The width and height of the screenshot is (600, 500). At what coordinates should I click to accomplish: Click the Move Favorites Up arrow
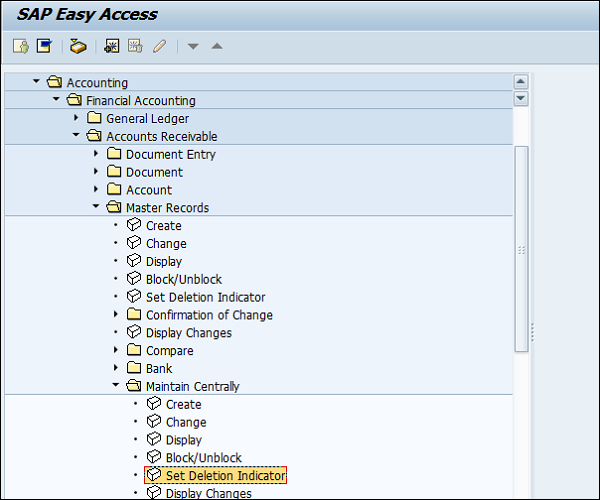pyautogui.click(x=217, y=46)
